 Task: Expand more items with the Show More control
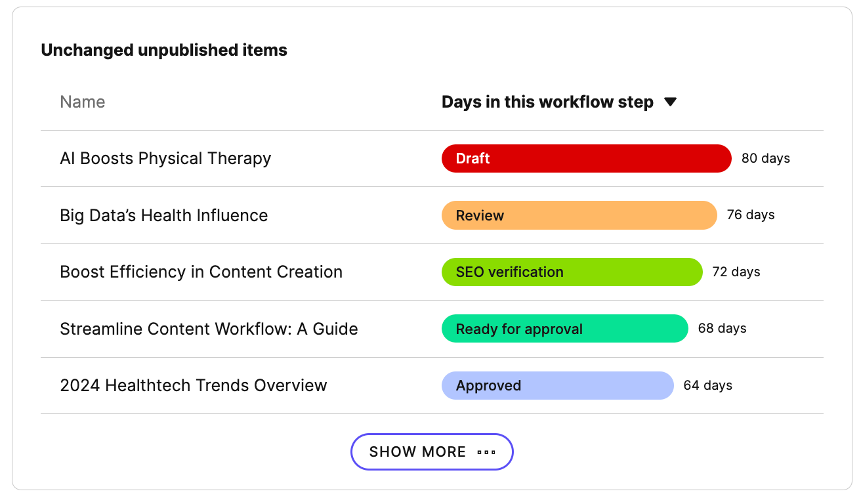tap(432, 451)
